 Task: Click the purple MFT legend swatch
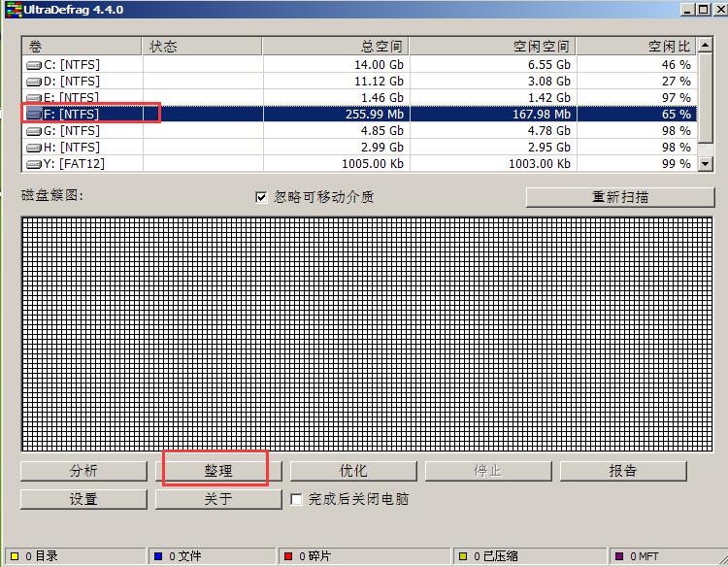pyautogui.click(x=619, y=556)
